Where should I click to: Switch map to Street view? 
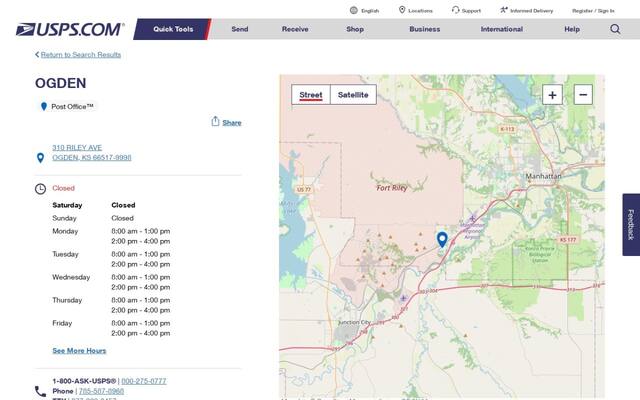[x=311, y=95]
